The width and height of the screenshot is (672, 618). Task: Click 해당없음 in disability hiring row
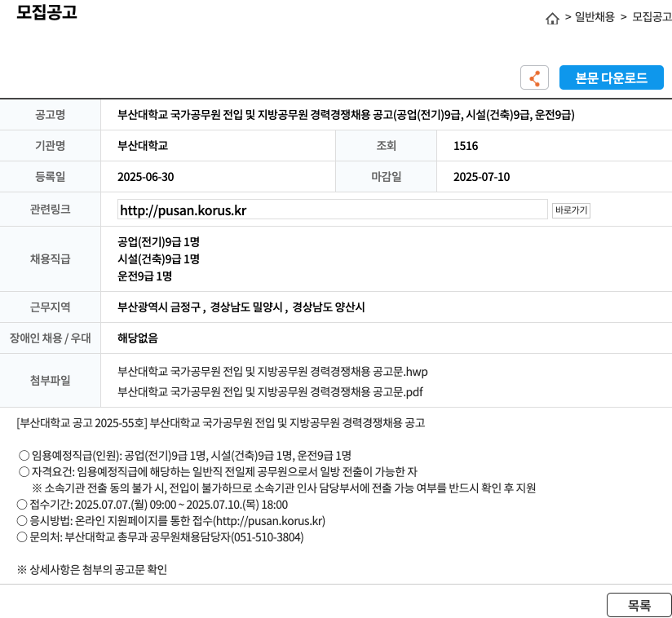[138, 338]
